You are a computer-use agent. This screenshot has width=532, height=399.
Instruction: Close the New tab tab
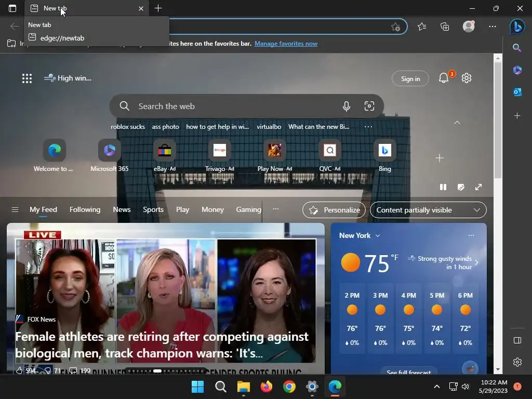141,8
